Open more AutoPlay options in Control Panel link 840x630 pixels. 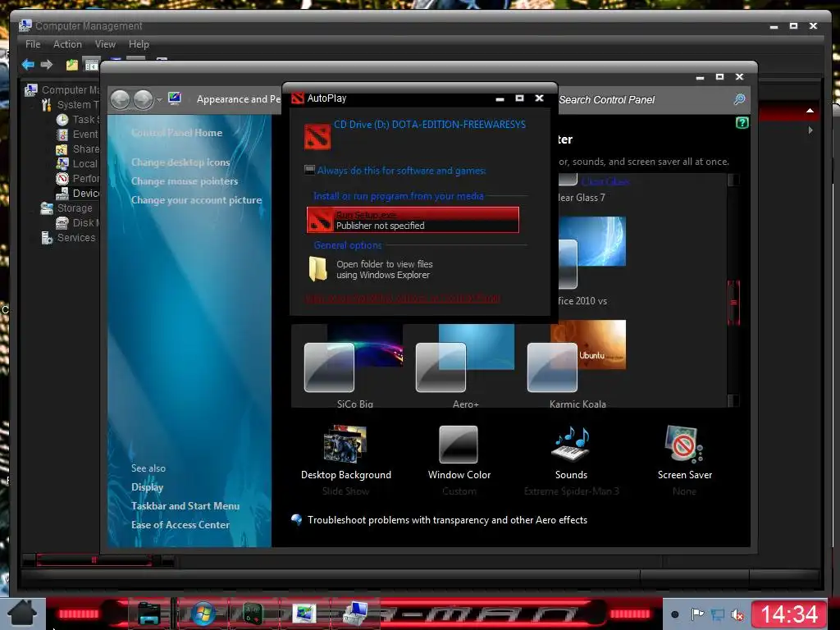pyautogui.click(x=403, y=299)
